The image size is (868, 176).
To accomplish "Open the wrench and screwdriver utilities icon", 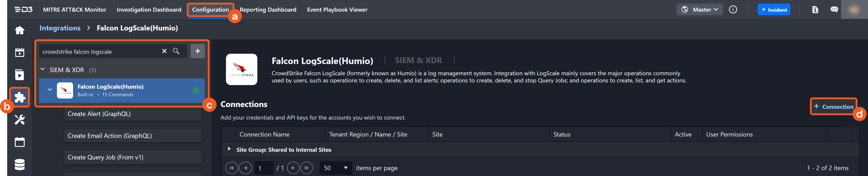I will pyautogui.click(x=20, y=120).
